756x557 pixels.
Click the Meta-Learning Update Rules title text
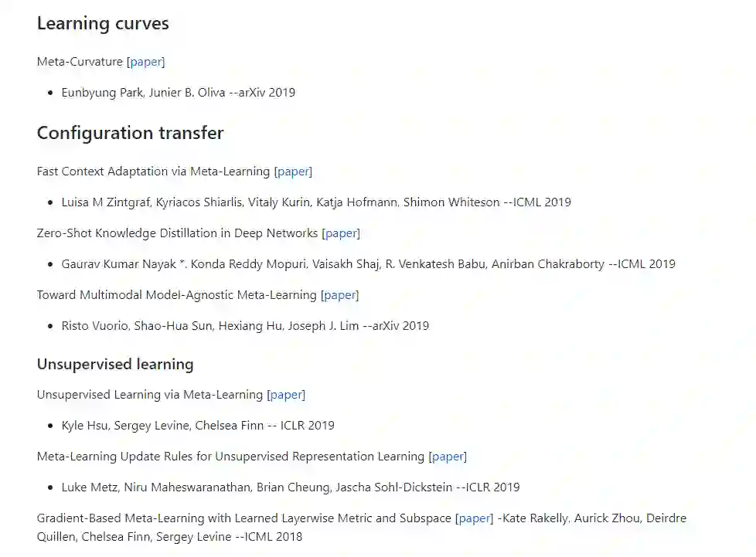[x=230, y=457]
